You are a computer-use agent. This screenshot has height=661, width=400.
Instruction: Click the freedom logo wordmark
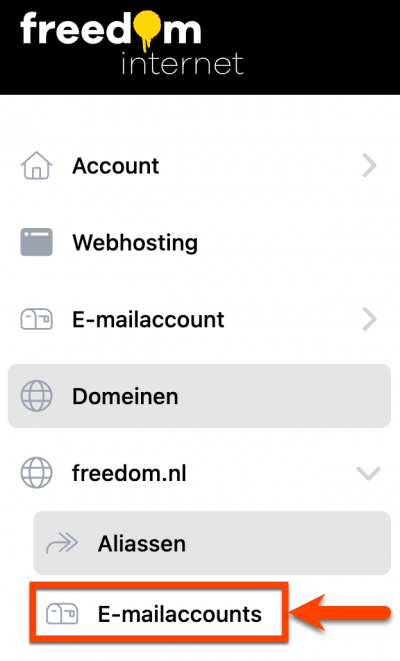[110, 29]
